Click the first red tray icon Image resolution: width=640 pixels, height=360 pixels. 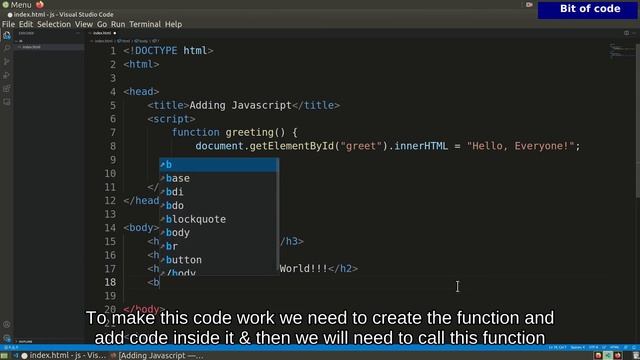point(598,356)
